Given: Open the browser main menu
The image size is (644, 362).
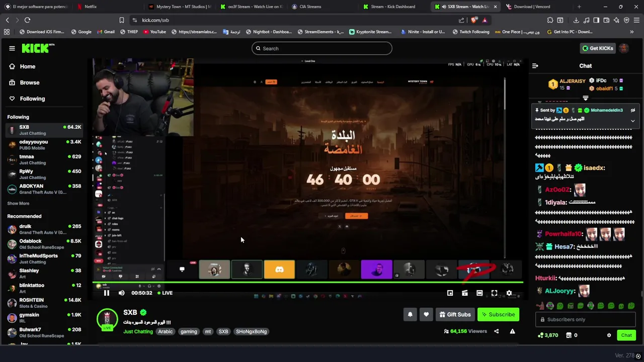Looking at the screenshot, I should [x=636, y=20].
